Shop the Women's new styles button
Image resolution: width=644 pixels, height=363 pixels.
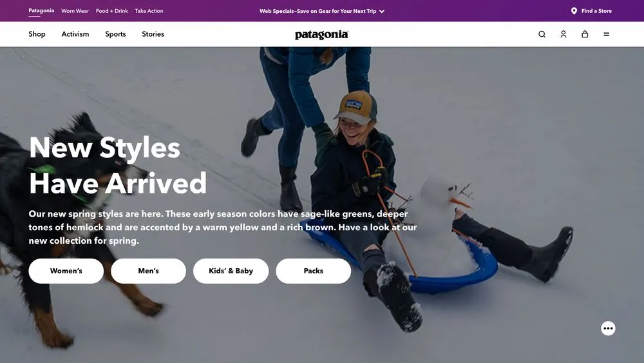click(x=66, y=271)
